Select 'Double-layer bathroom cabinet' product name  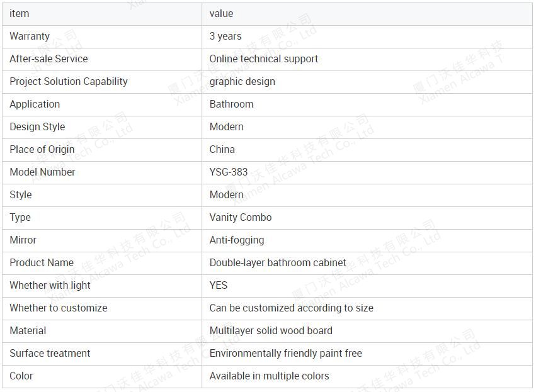(x=278, y=262)
